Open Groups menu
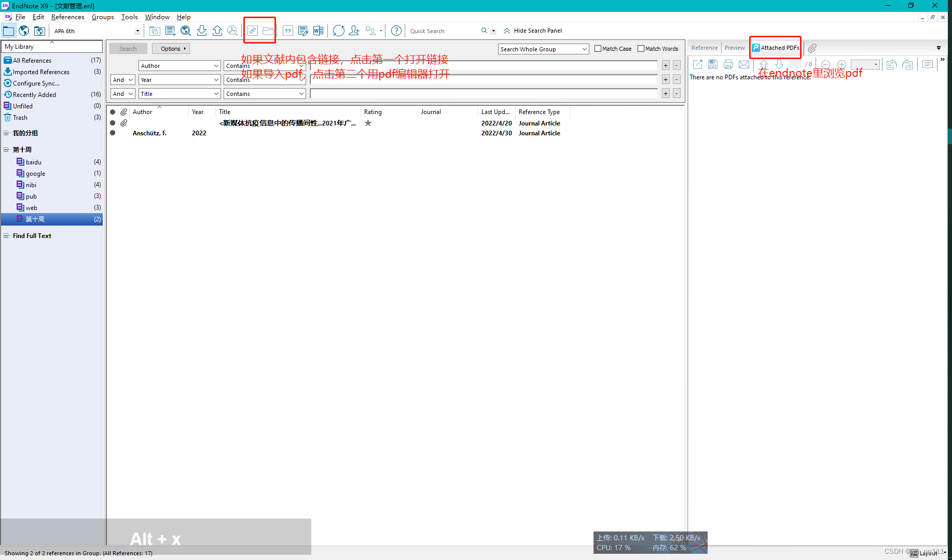 (103, 17)
